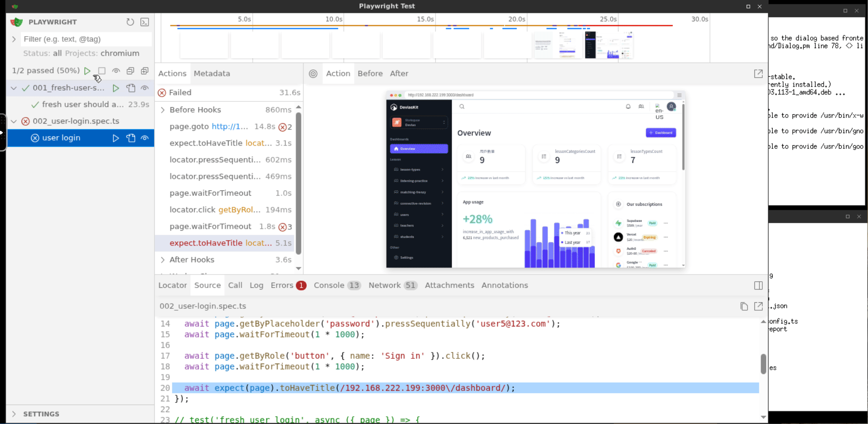Click the test filter text field

pyautogui.click(x=86, y=39)
